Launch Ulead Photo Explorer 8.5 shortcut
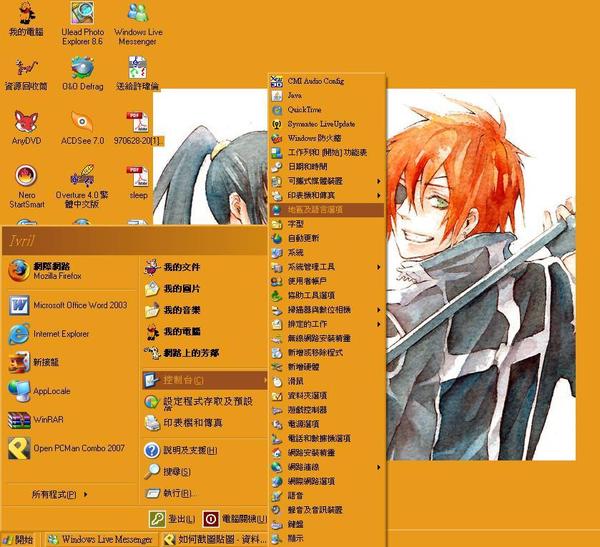Image resolution: width=600 pixels, height=547 pixels. point(82,23)
